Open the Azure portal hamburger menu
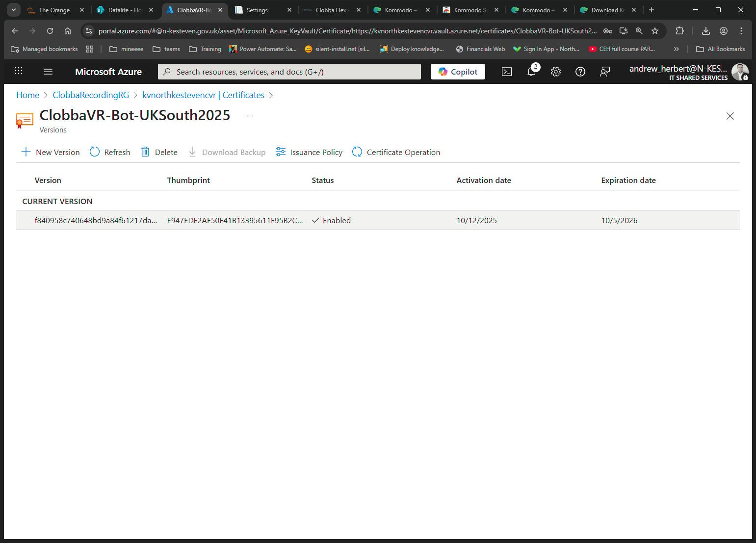The image size is (756, 543). [48, 72]
